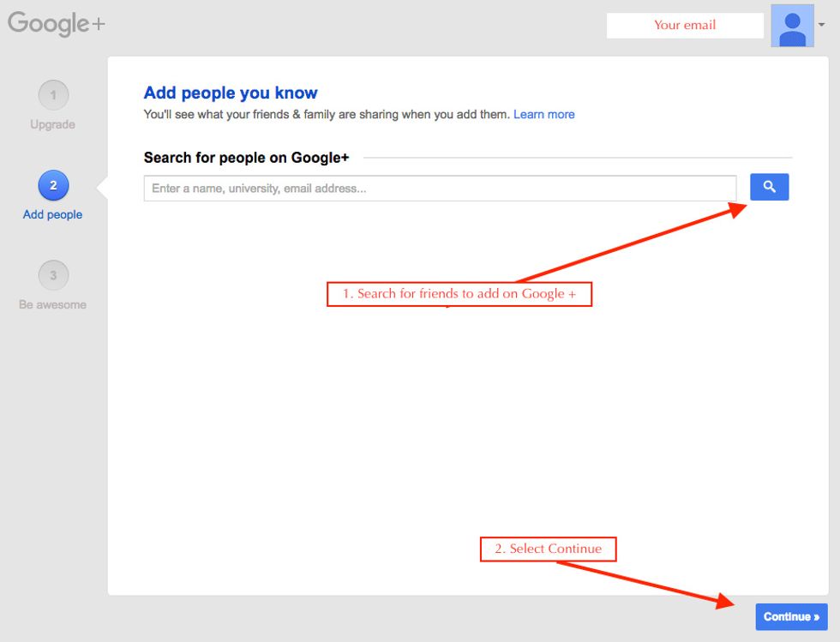Click the Continue button
Screen dimensions: 840x642
pos(791,617)
